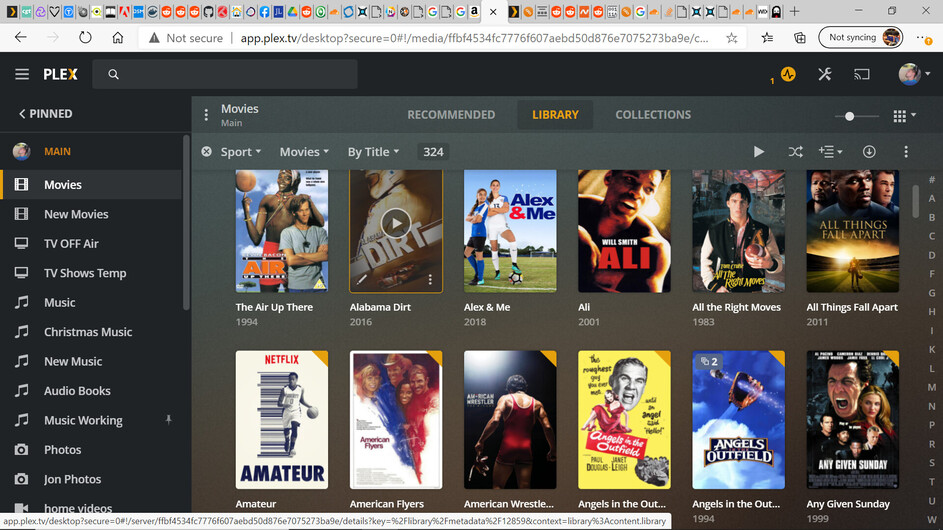The width and height of the screenshot is (943, 530).
Task: Open the Photos library
Action: (x=91, y=450)
